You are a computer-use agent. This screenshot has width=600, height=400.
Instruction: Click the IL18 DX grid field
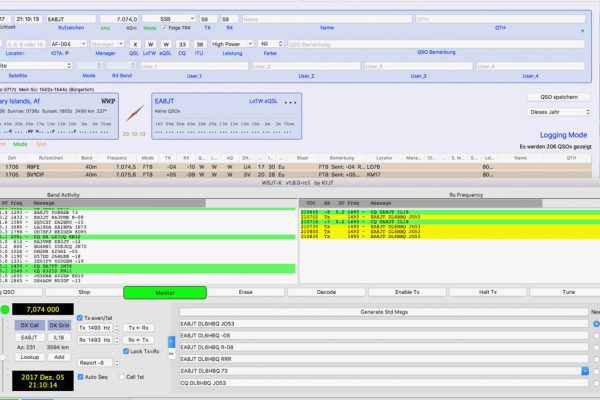coord(59,338)
